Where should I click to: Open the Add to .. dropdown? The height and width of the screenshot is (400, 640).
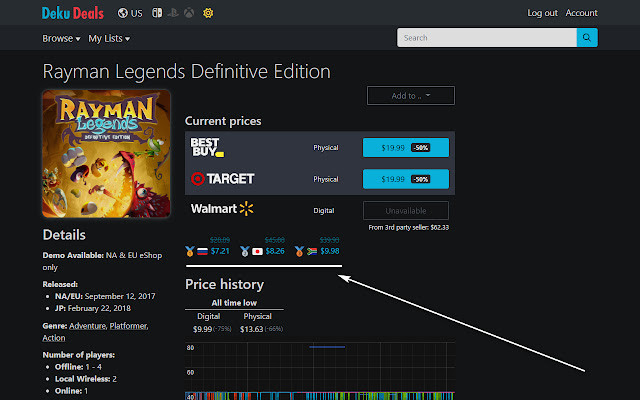(411, 96)
